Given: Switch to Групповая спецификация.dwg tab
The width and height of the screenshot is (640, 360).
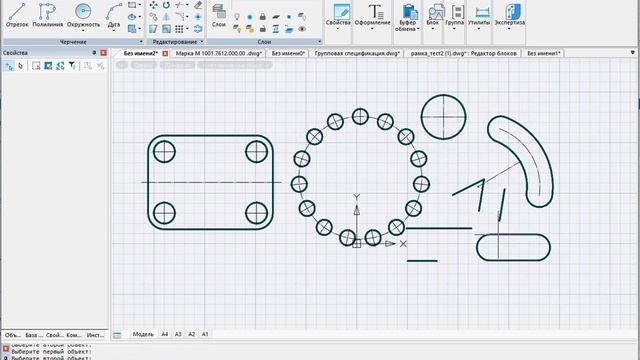Looking at the screenshot, I should pos(357,53).
